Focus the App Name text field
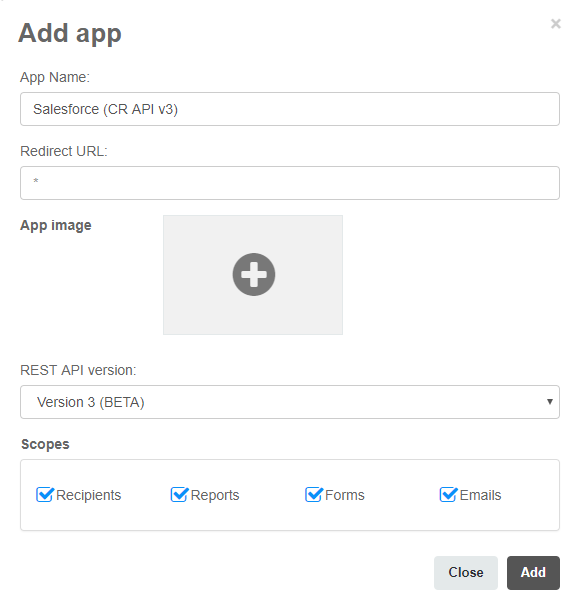 [x=290, y=109]
